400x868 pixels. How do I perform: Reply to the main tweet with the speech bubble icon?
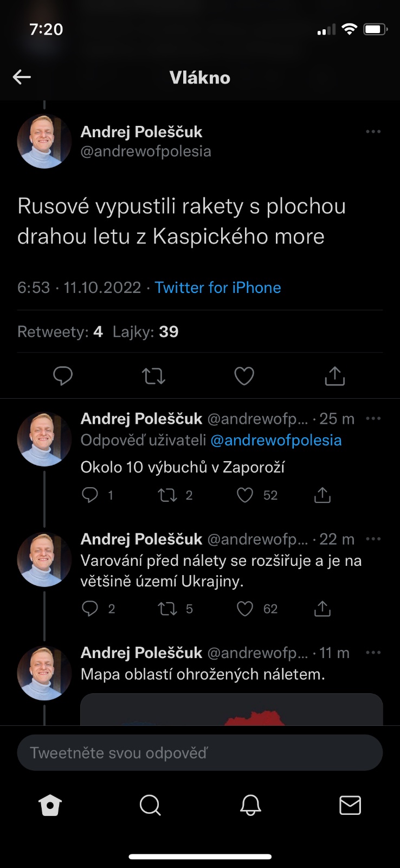63,375
